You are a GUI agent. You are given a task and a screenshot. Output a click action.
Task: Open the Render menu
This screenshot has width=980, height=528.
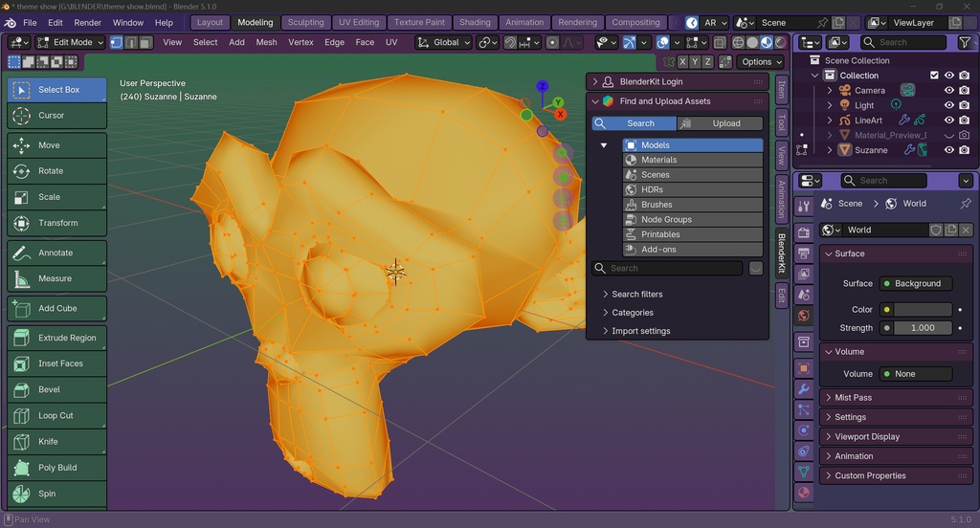coord(87,23)
